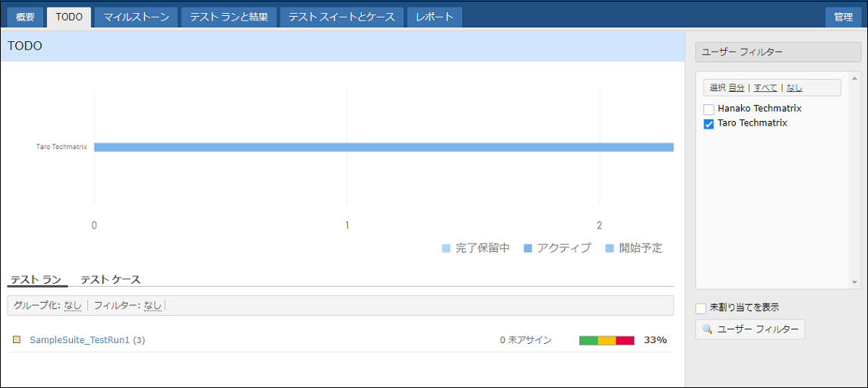Open the 管理 administration tab
The image size is (868, 388).
point(843,17)
